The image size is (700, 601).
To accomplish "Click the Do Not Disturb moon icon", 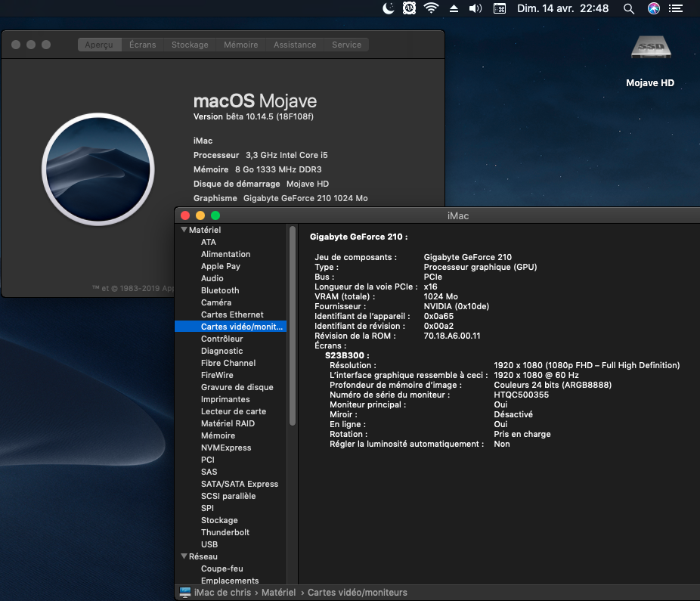I will [389, 8].
